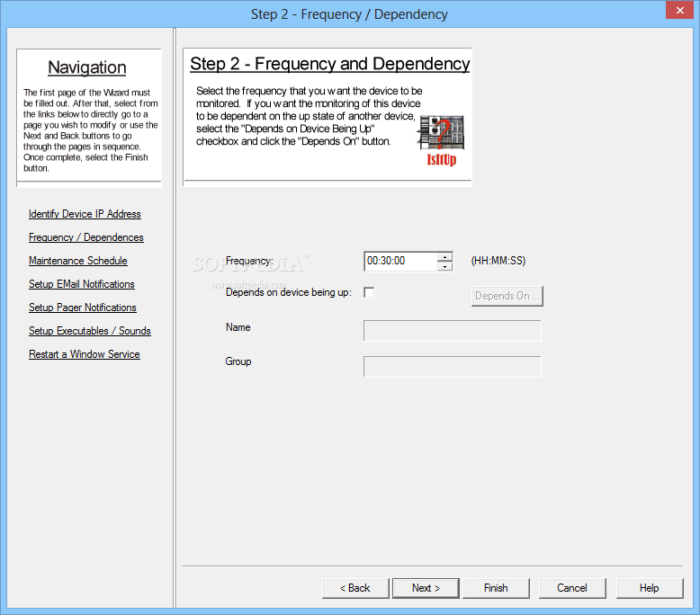Open Identify Device IP Address link
Viewport: 700px width, 615px height.
point(85,214)
